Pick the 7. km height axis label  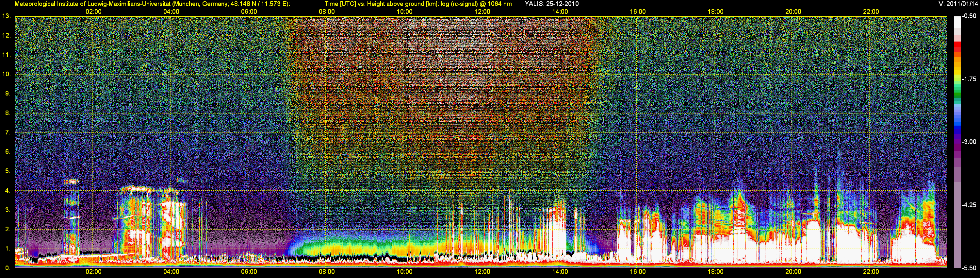7,132
